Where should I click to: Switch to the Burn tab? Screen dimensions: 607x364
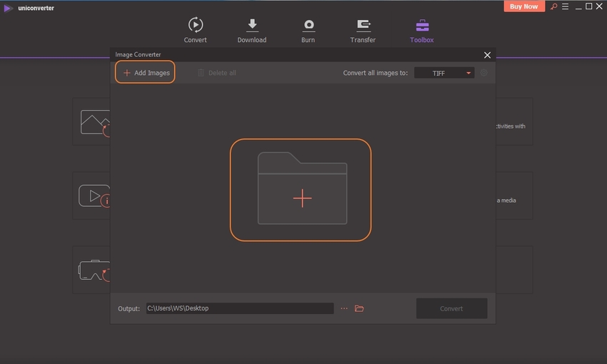(x=308, y=25)
